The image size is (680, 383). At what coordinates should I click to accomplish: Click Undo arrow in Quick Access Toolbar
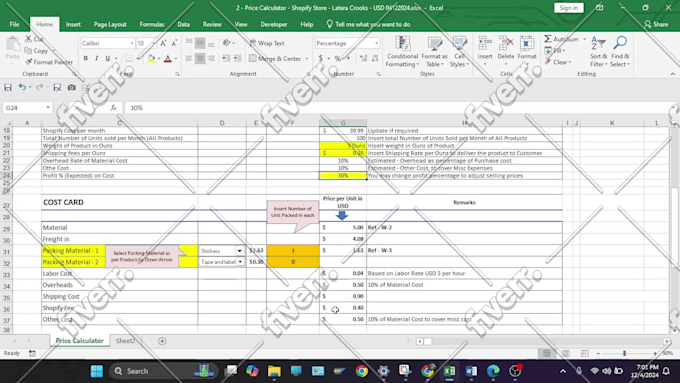22,88
